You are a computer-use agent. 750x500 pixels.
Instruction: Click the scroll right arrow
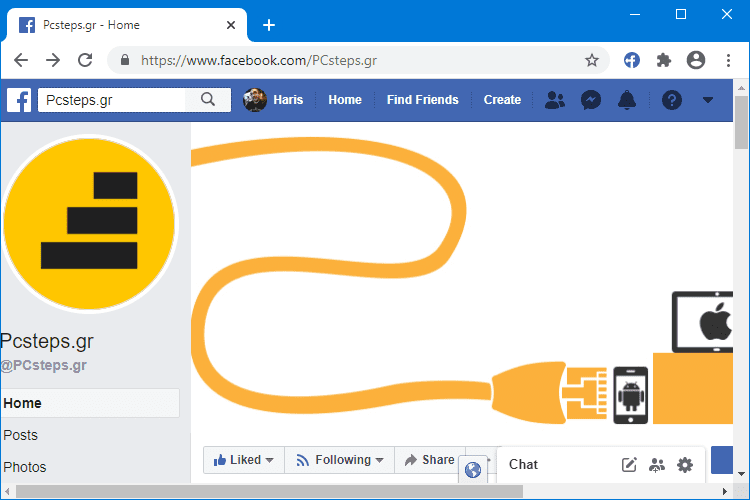[725, 491]
